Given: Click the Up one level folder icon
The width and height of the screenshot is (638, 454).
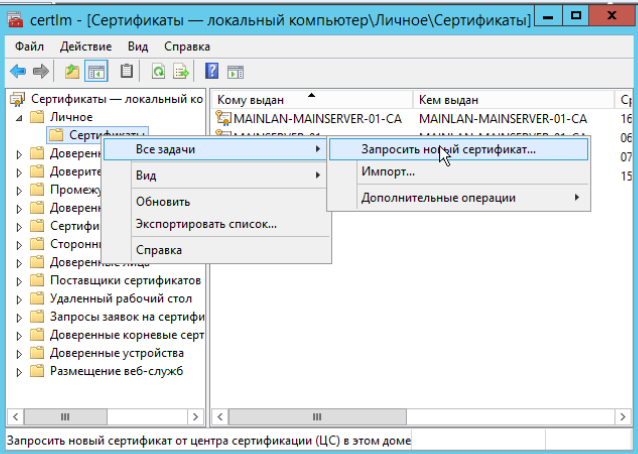Looking at the screenshot, I should click(x=71, y=71).
